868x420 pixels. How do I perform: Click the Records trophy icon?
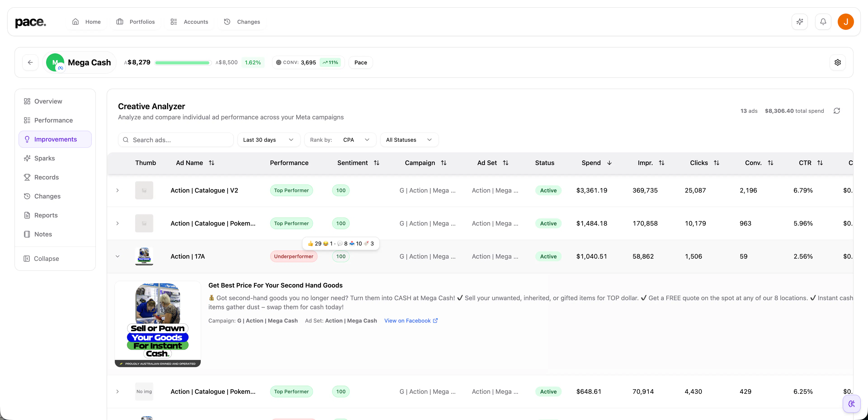(27, 177)
